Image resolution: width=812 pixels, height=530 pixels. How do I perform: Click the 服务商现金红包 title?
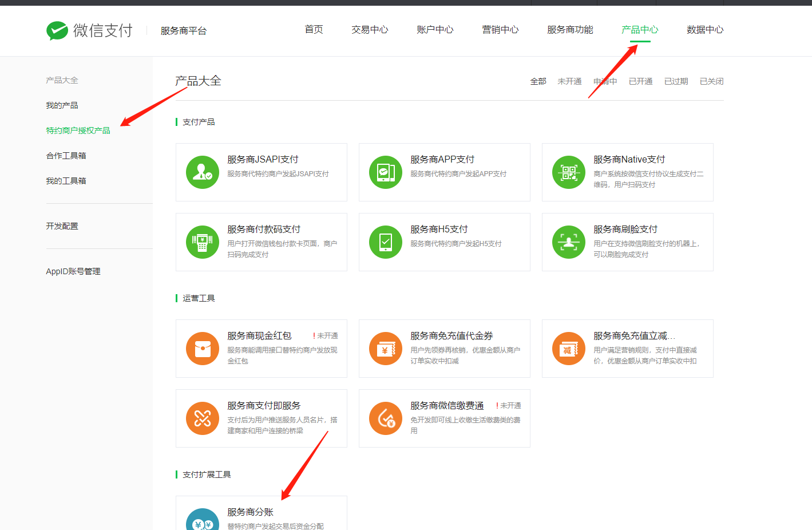259,336
